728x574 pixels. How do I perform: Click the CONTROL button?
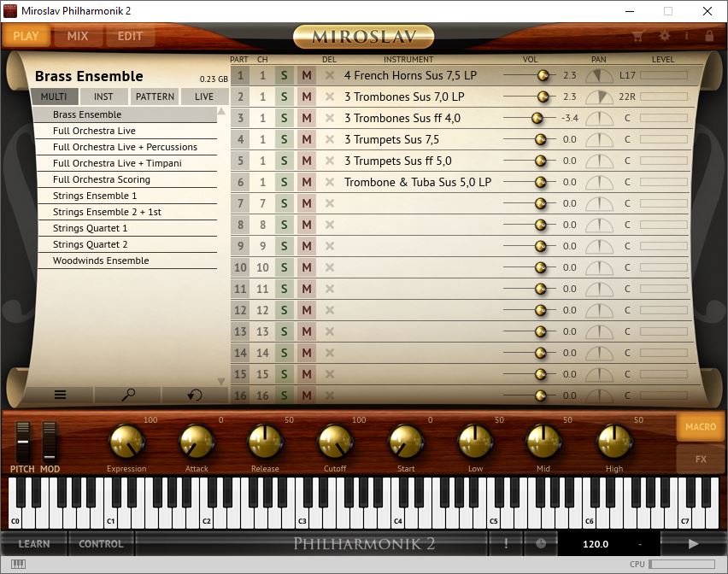(x=101, y=543)
